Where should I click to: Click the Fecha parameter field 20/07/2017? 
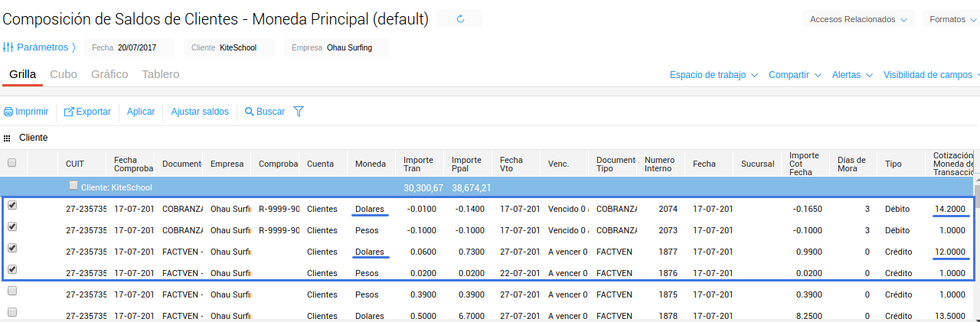click(x=136, y=47)
